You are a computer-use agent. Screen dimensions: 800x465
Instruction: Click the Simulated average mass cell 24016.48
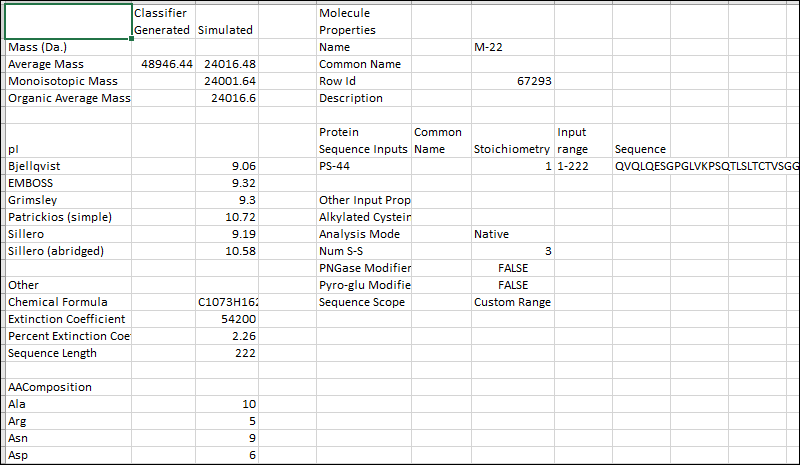(x=226, y=64)
